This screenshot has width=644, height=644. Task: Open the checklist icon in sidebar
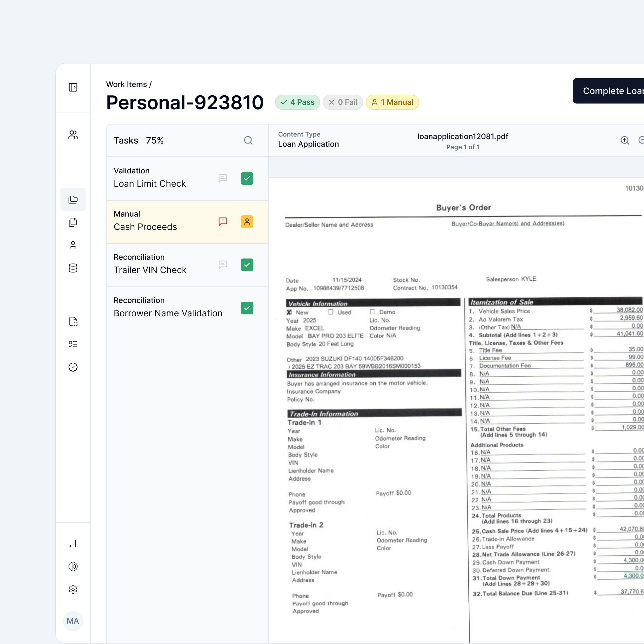[73, 344]
